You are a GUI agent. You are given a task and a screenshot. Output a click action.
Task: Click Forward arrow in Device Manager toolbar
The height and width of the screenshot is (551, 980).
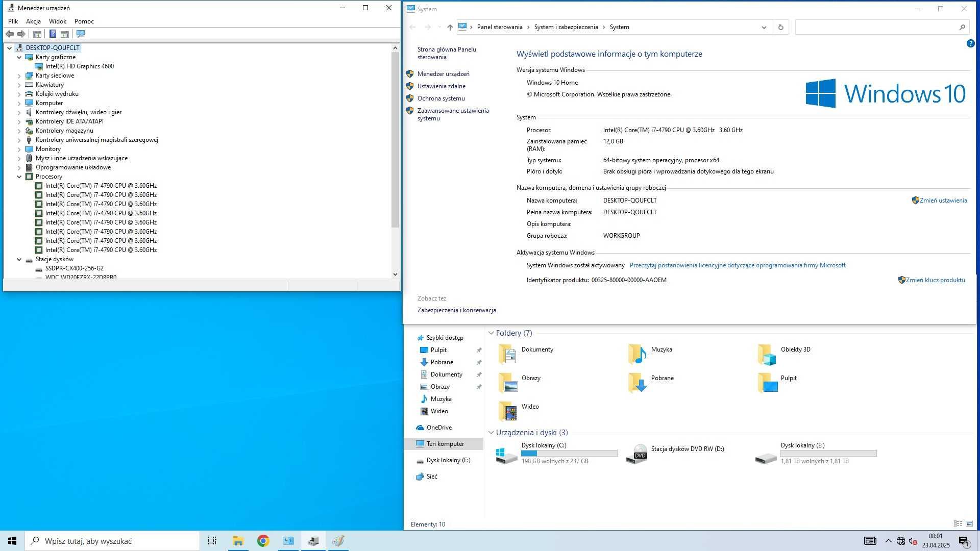click(21, 34)
